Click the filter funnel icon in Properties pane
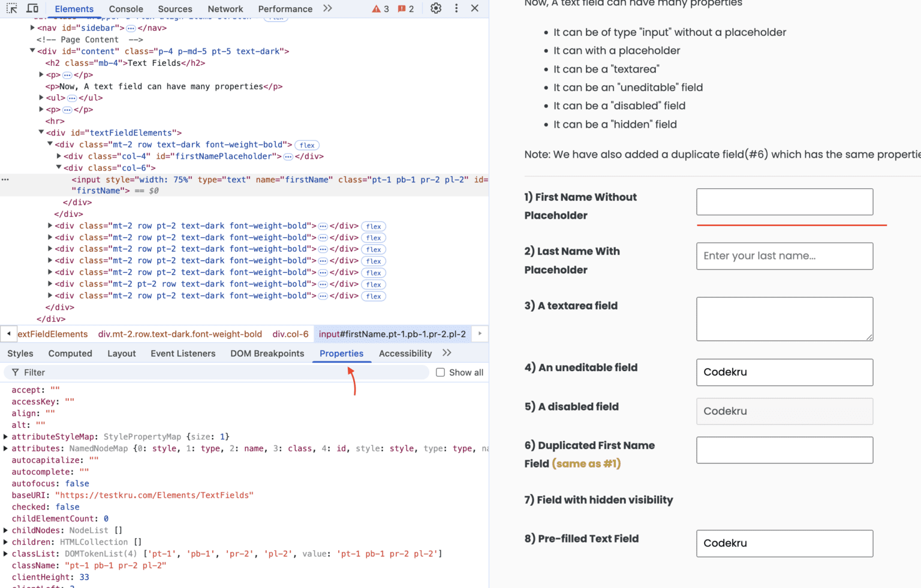The image size is (921, 588). (15, 372)
